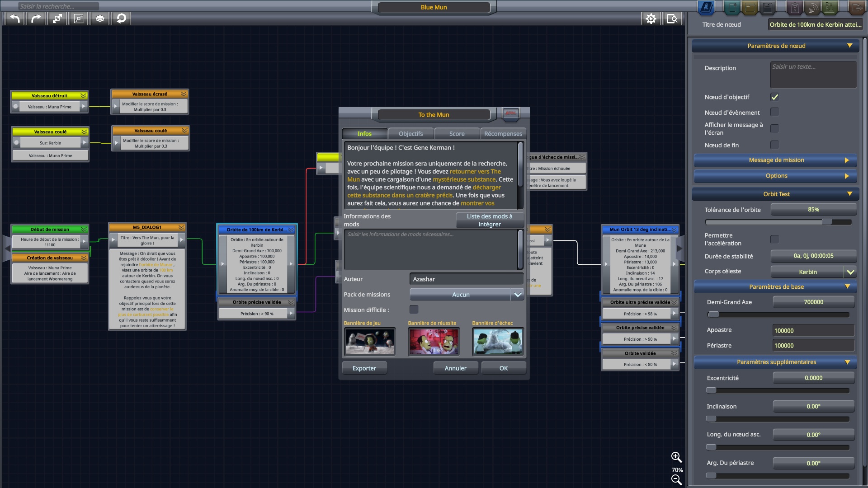Expand the Message de mission section

coord(775,160)
